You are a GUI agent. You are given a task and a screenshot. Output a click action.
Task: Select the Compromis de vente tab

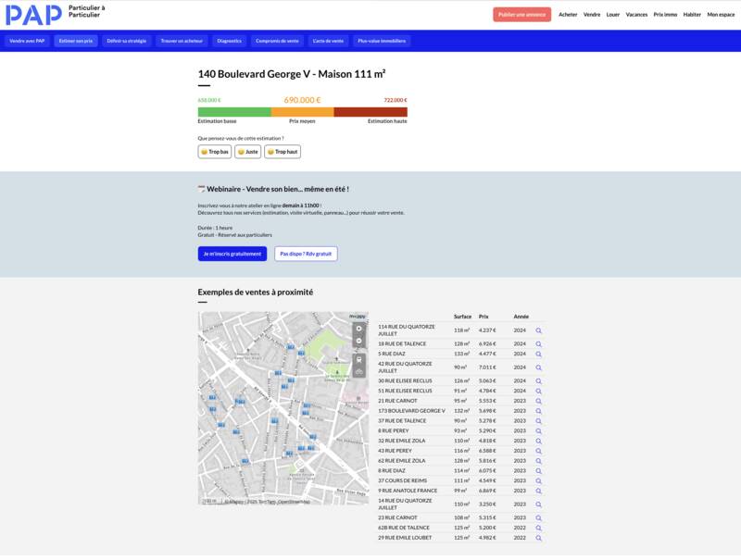point(277,41)
